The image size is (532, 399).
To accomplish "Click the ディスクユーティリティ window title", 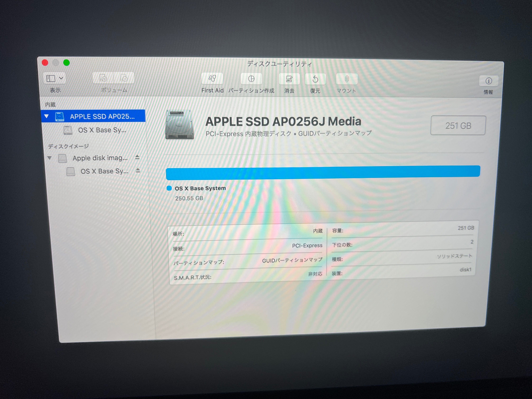I will 280,64.
